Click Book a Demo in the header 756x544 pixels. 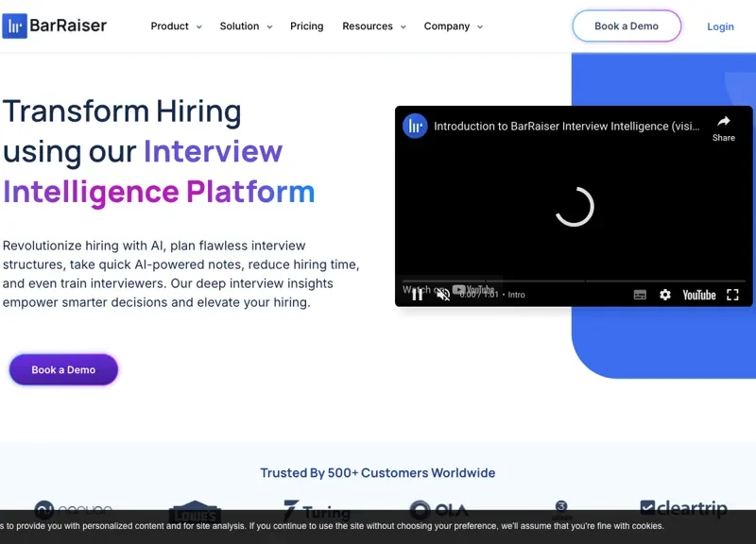tap(627, 26)
